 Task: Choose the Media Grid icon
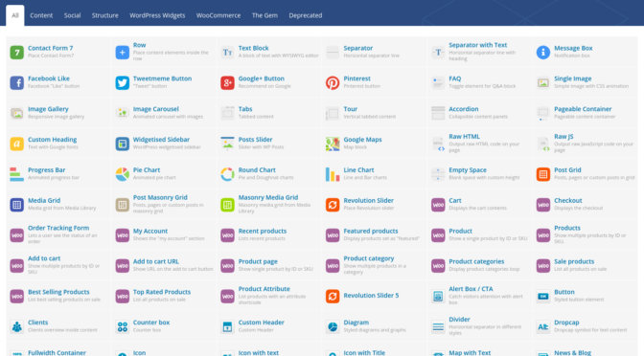(17, 205)
